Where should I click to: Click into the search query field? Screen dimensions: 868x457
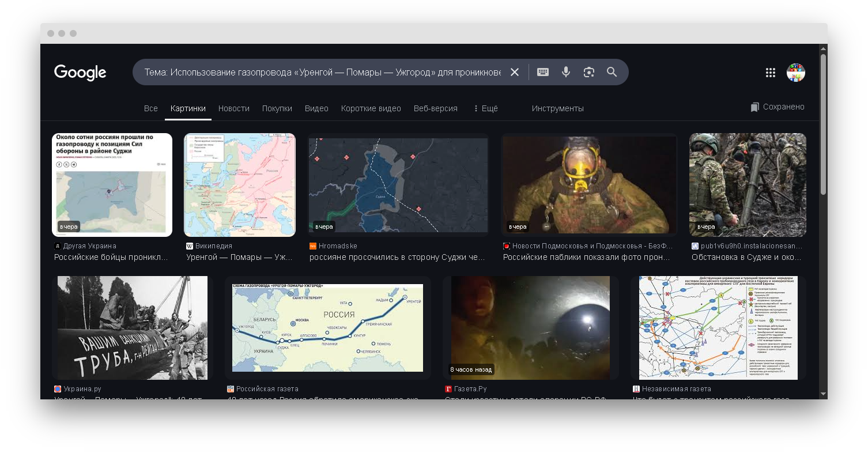pos(322,72)
